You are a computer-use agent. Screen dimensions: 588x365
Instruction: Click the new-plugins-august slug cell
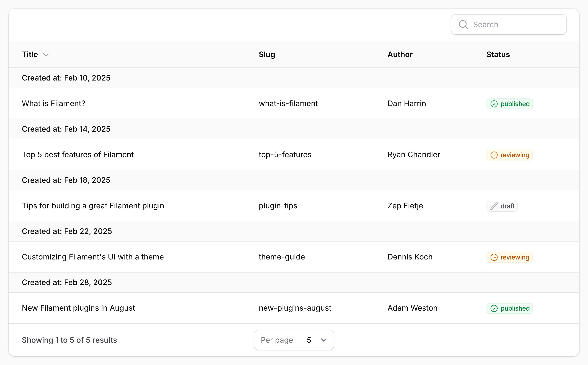pyautogui.click(x=295, y=308)
